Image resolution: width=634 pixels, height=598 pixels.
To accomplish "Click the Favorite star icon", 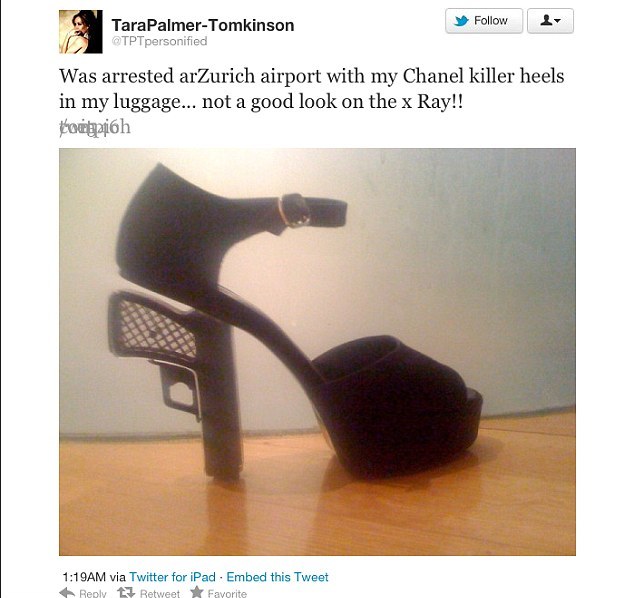I will (197, 592).
